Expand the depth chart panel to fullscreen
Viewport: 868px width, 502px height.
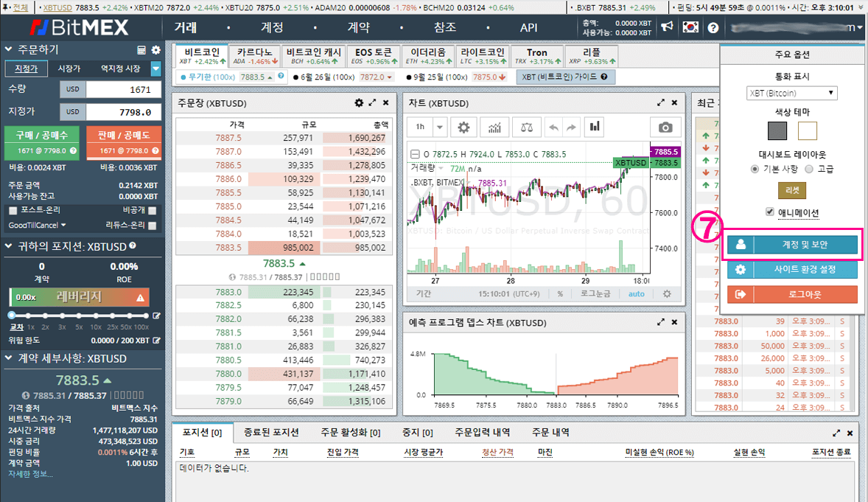pyautogui.click(x=660, y=322)
